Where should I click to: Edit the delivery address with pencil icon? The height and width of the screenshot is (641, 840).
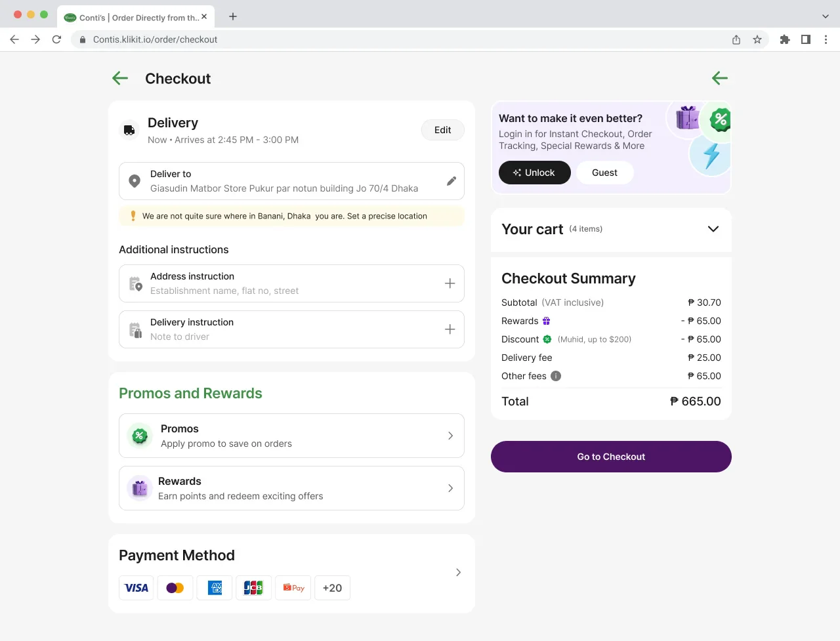[451, 181]
